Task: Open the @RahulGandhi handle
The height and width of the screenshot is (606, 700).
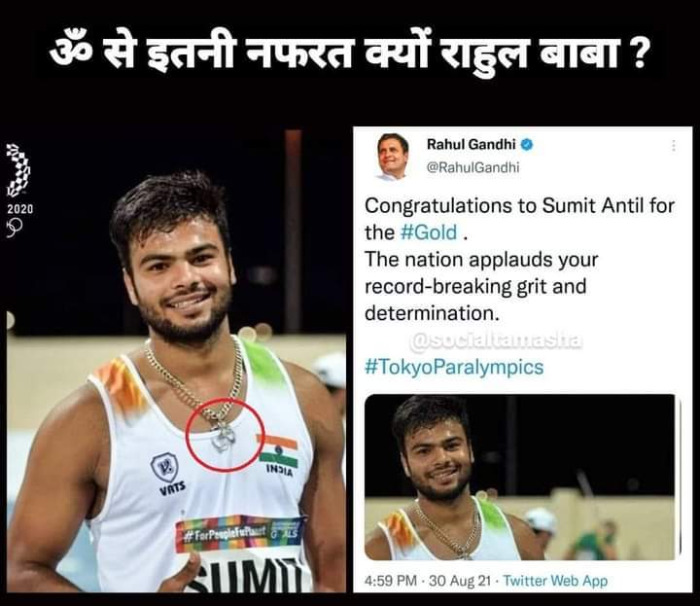Action: click(x=473, y=167)
